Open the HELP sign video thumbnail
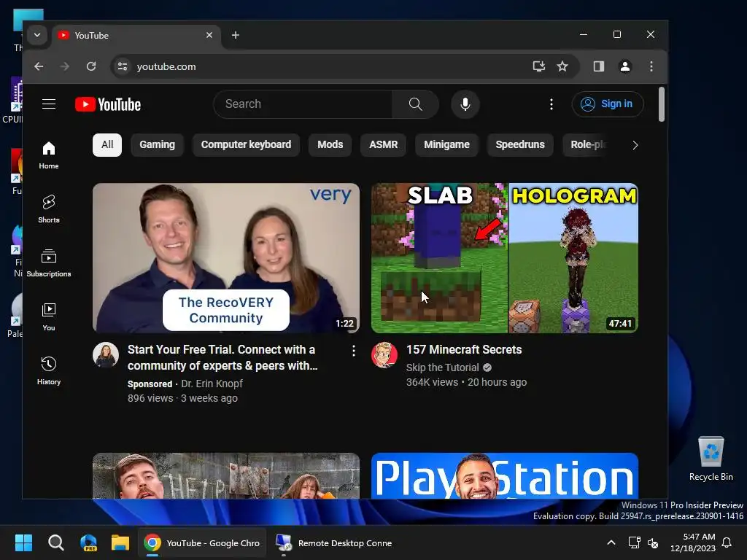This screenshot has height=560, width=747. 226,475
